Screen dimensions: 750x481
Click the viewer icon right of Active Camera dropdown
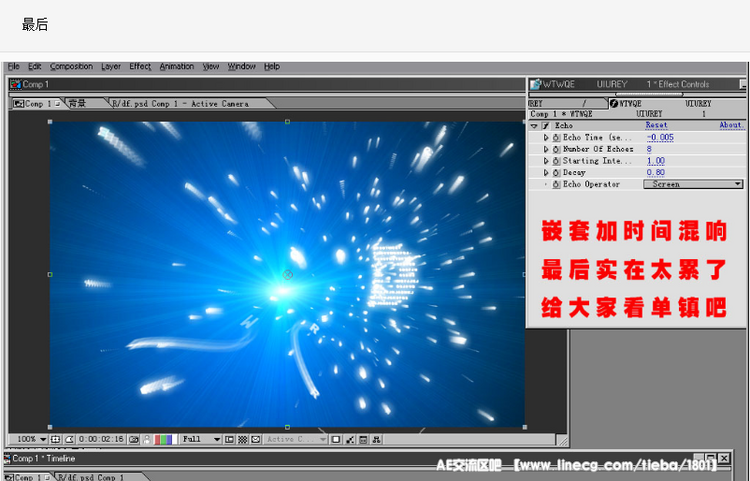[336, 439]
